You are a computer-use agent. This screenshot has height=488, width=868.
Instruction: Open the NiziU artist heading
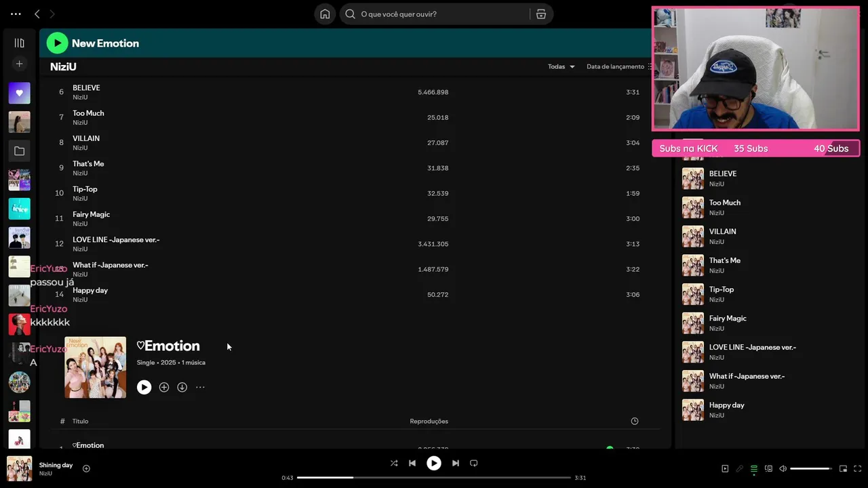(x=63, y=66)
